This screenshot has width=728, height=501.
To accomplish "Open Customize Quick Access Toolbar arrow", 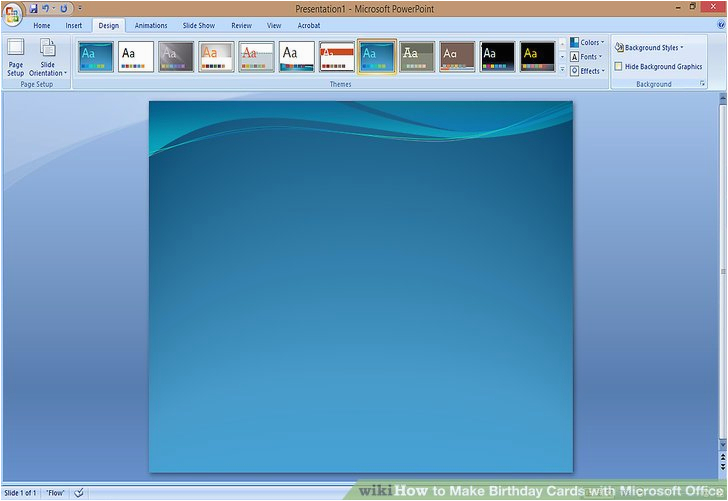I will pos(80,8).
